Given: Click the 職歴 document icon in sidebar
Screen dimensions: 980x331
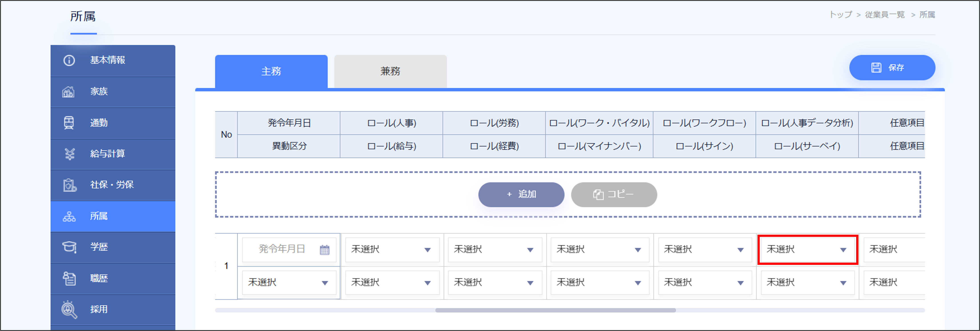Looking at the screenshot, I should 69,279.
